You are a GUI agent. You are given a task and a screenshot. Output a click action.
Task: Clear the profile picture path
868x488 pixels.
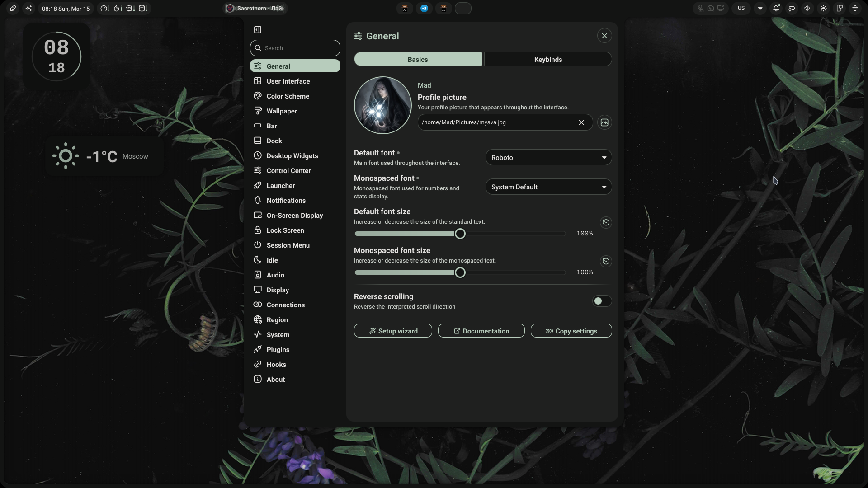pos(581,122)
